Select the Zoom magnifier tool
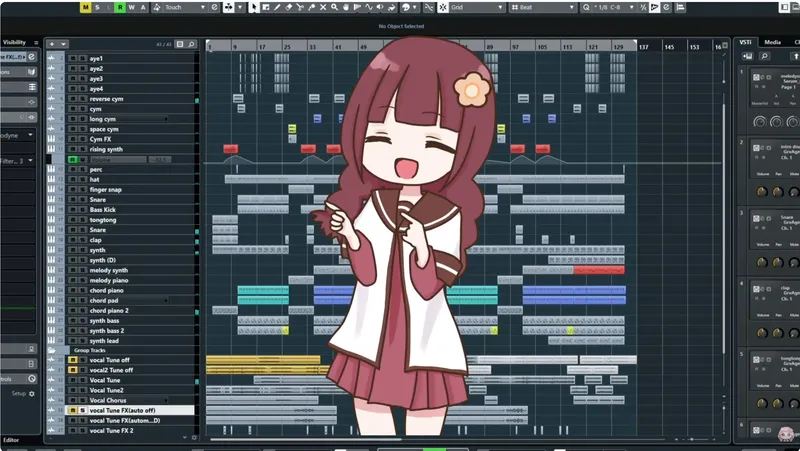Screen dimensions: 800x451 (x=334, y=7)
